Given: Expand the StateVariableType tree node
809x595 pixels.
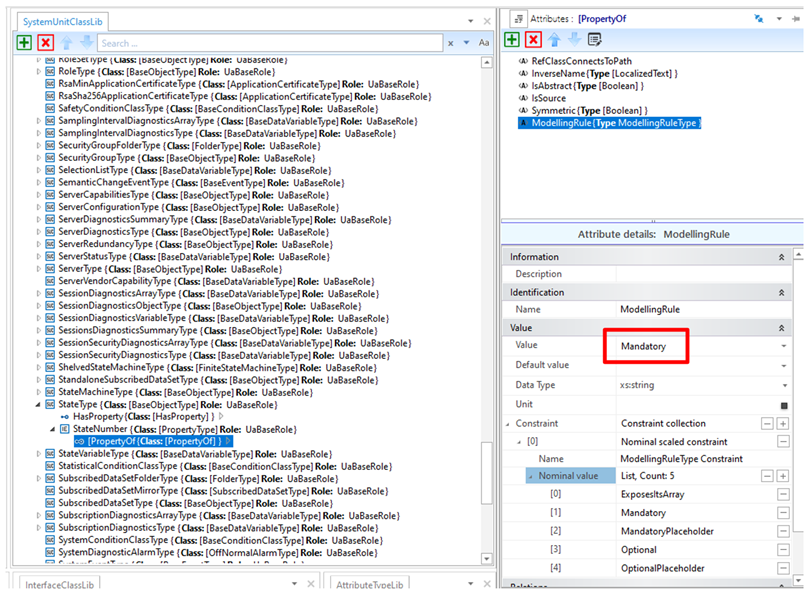Looking at the screenshot, I should (38, 454).
